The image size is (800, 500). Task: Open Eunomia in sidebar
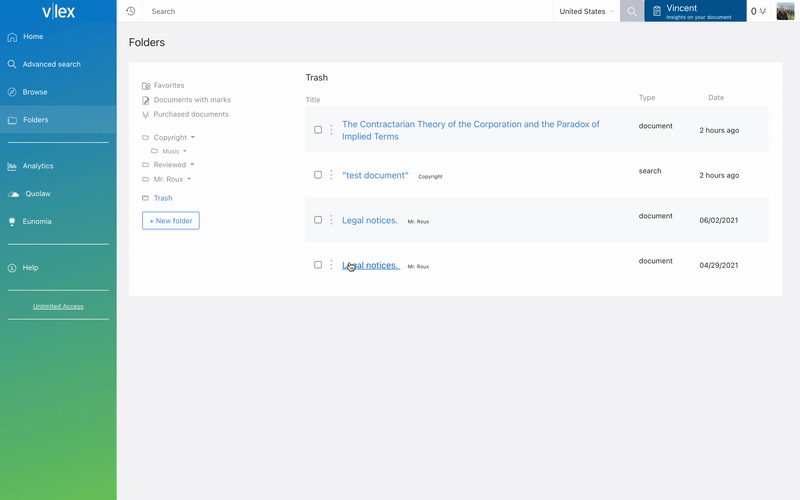pyautogui.click(x=37, y=221)
